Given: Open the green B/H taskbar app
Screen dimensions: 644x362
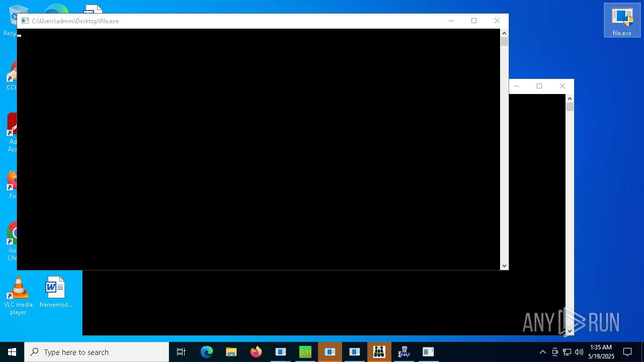Looking at the screenshot, I should (305, 352).
